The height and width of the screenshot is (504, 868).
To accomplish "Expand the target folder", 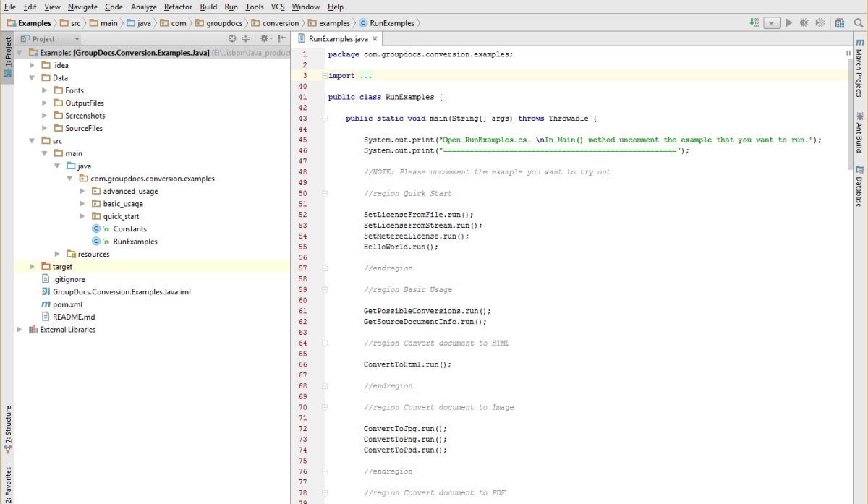I will point(32,267).
